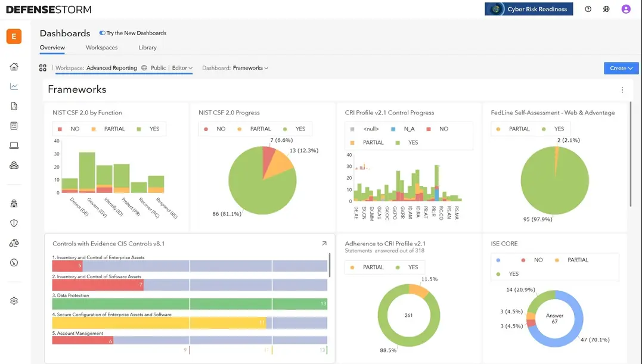642x364 pixels.
Task: Open the Create dropdown button
Action: click(x=621, y=69)
